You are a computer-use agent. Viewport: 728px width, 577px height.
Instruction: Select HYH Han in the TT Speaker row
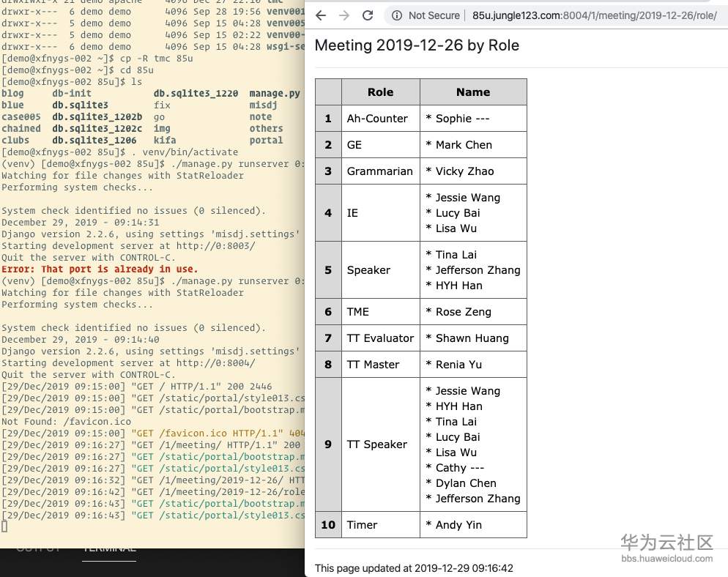[458, 406]
